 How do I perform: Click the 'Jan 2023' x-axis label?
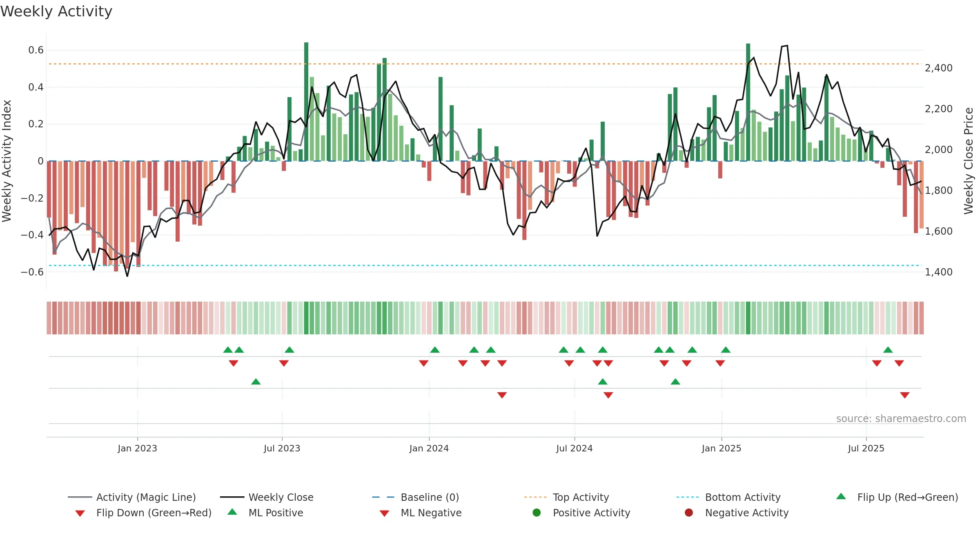137,448
